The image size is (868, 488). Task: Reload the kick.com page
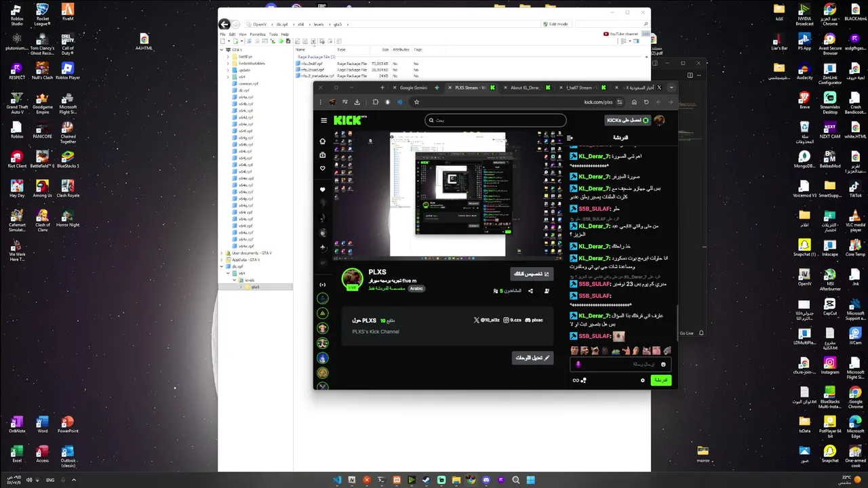646,102
